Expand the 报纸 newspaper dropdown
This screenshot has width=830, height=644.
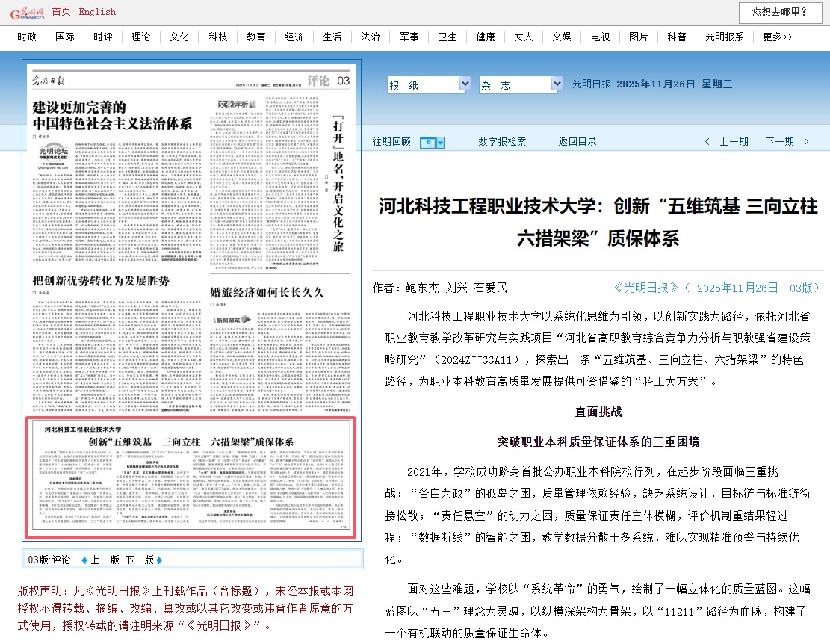click(465, 84)
